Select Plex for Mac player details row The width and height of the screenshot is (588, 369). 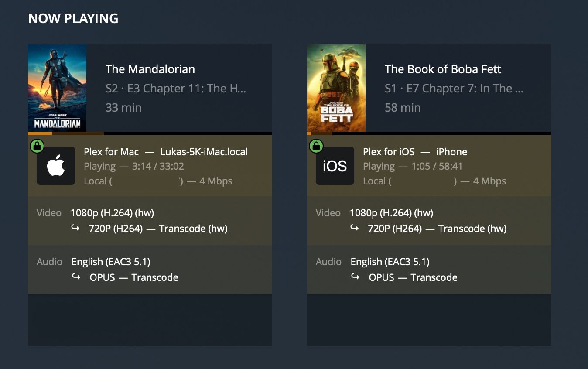click(x=166, y=152)
